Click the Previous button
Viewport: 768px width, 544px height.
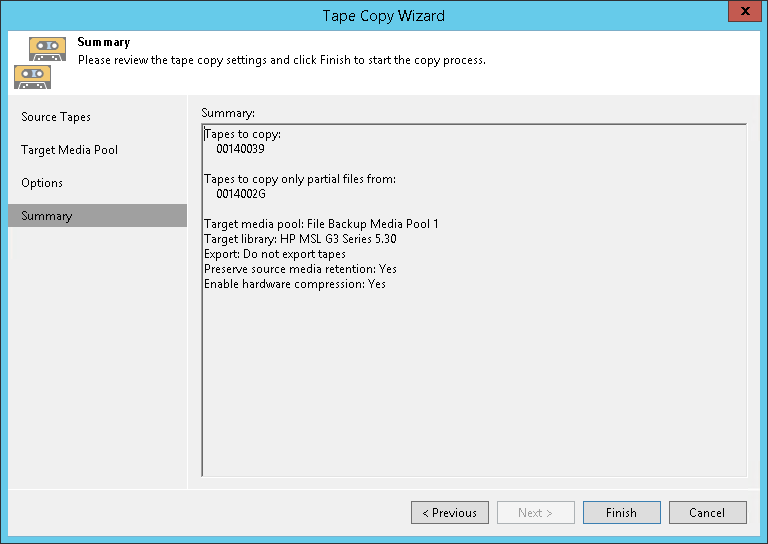click(x=449, y=513)
